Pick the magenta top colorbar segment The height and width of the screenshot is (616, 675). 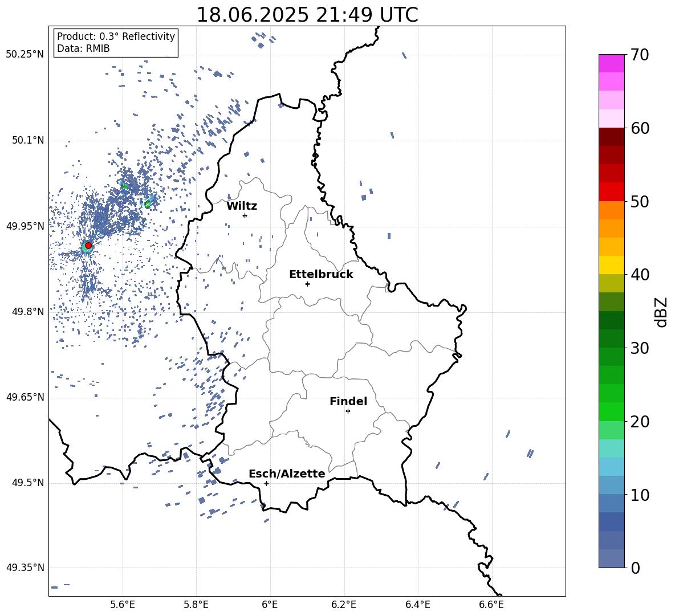(611, 64)
